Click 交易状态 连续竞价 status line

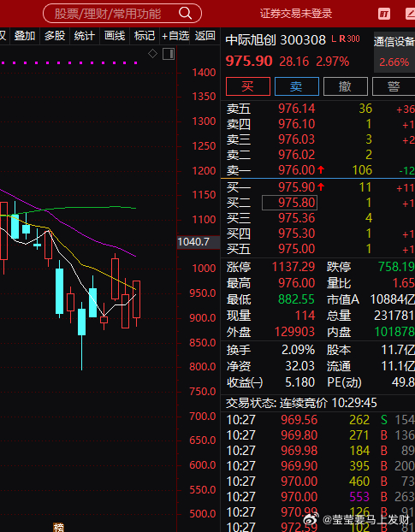[x=301, y=403]
